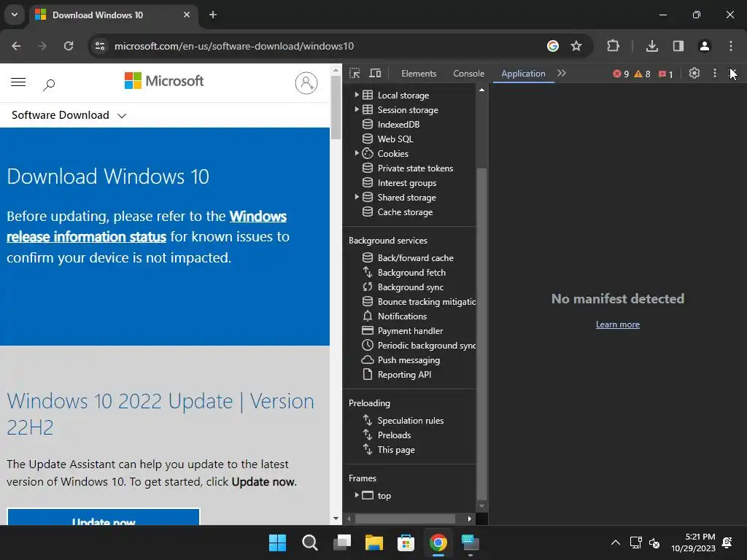Open DevTools settings gear

pos(694,74)
